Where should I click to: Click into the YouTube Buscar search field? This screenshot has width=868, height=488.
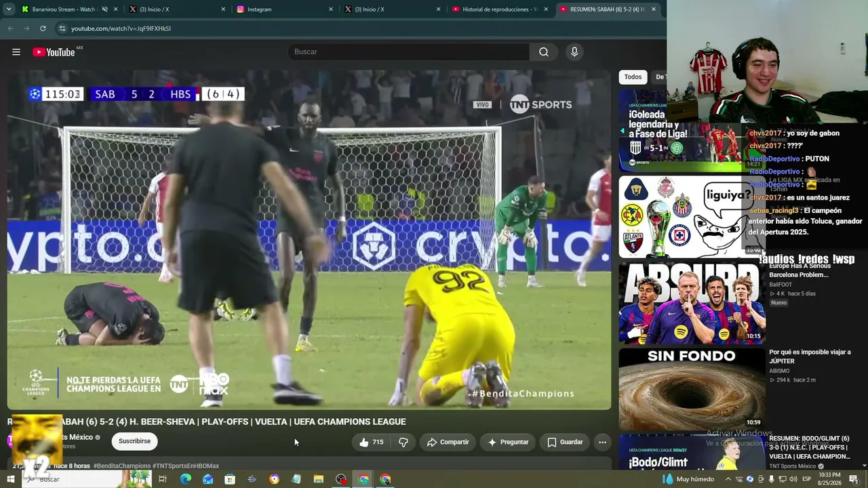[408, 52]
